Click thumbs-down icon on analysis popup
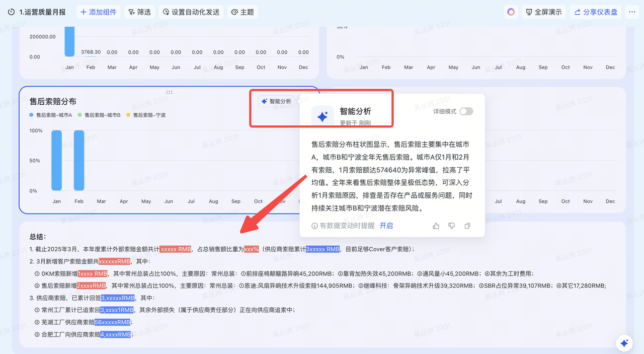Viewport: 644px width, 354px height. point(451,226)
